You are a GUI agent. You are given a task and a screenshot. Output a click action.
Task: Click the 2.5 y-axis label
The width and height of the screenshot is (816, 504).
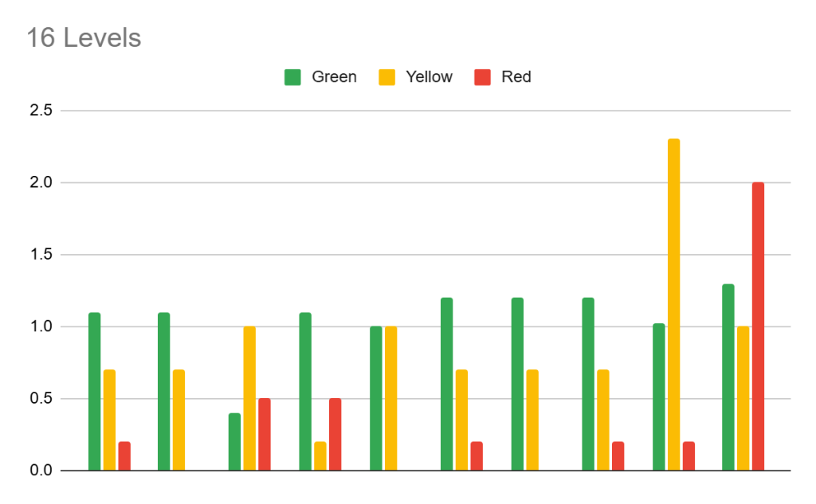(41, 111)
